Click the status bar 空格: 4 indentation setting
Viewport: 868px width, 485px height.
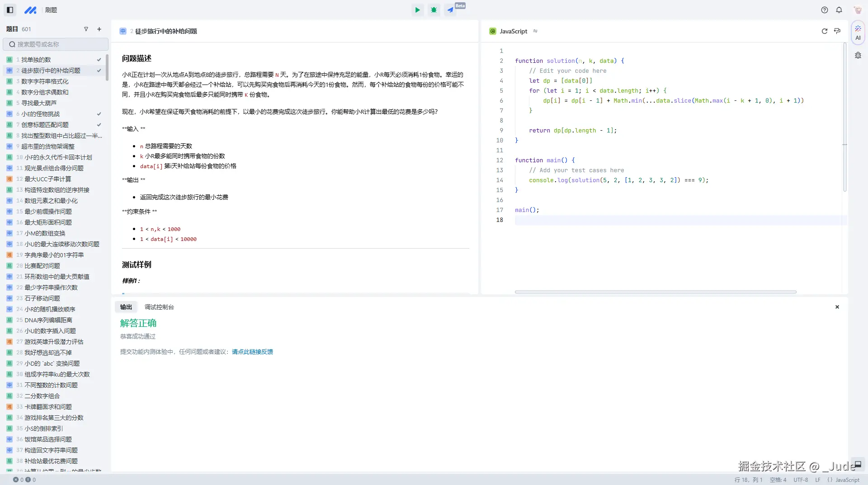click(778, 480)
